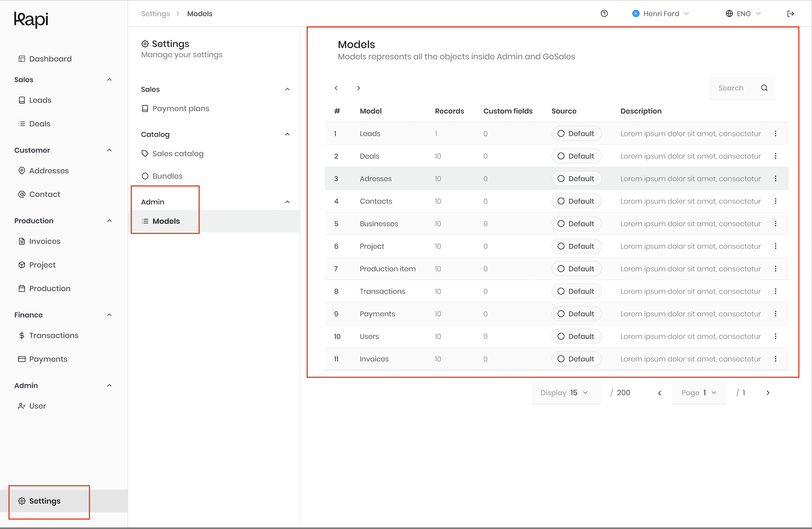The width and height of the screenshot is (812, 529).
Task: Click the search magnifier icon
Action: coord(764,88)
